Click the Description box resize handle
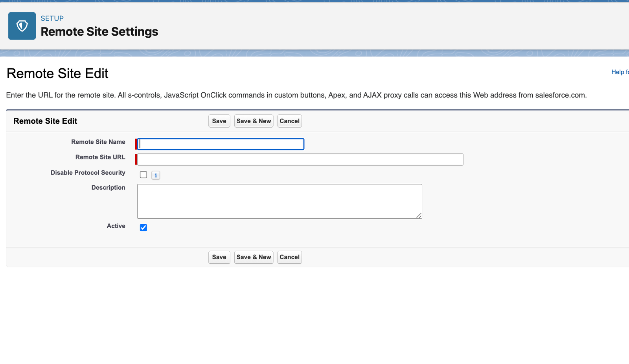Viewport: 629px width, 364px height. click(x=419, y=215)
